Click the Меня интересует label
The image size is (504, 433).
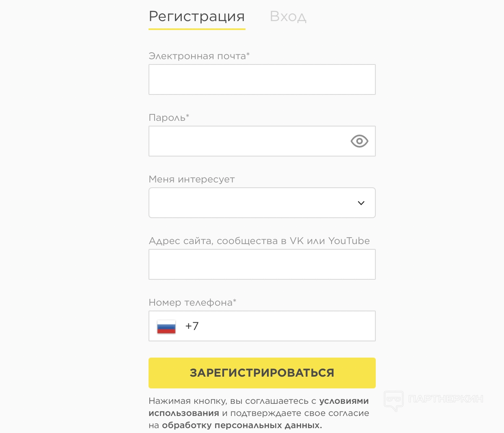pos(192,179)
